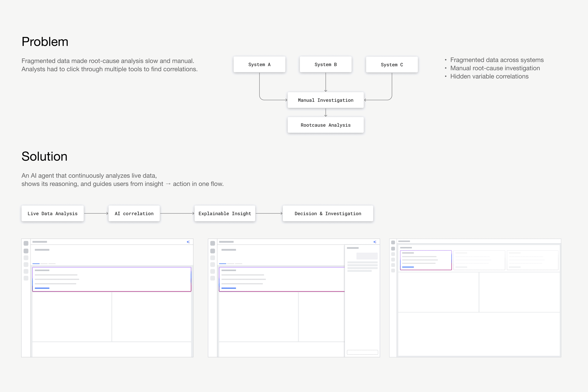Select the active blue tab in the first wireframe
Image resolution: width=588 pixels, height=392 pixels.
click(x=36, y=263)
